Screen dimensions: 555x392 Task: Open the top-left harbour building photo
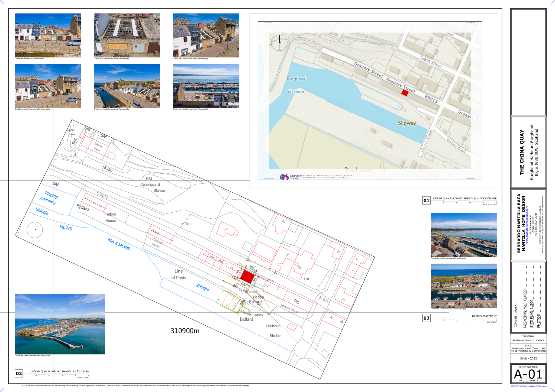click(48, 35)
